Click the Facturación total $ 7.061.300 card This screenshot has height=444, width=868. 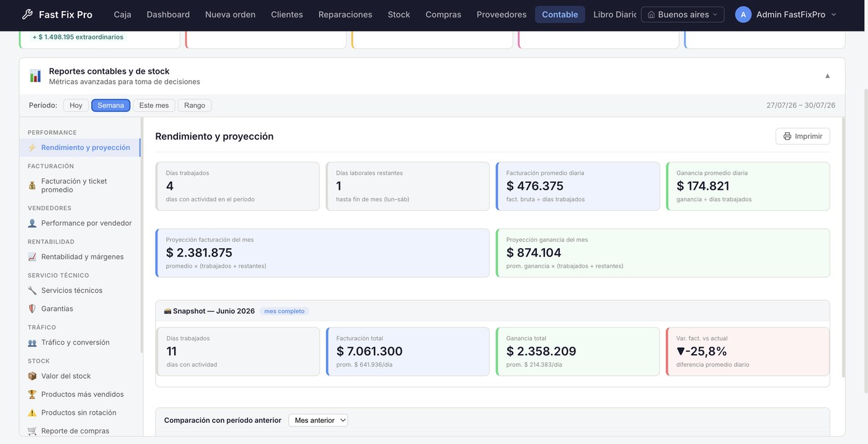[x=408, y=352]
